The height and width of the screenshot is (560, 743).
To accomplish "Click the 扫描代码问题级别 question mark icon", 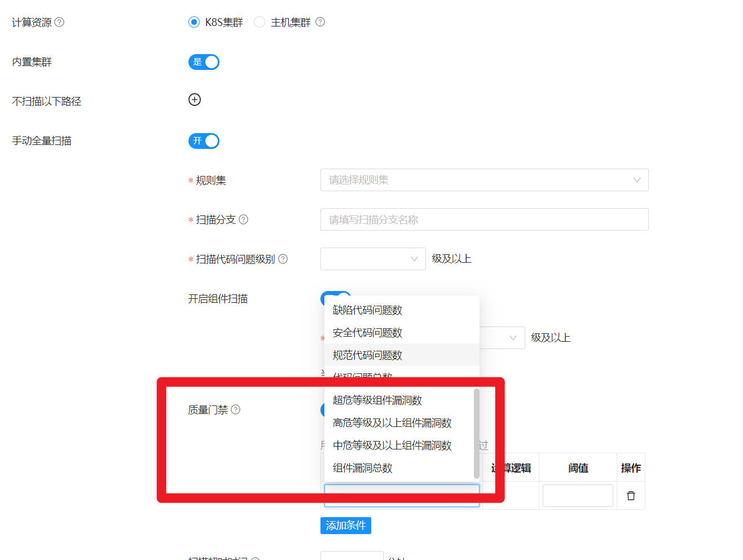I will (x=282, y=258).
